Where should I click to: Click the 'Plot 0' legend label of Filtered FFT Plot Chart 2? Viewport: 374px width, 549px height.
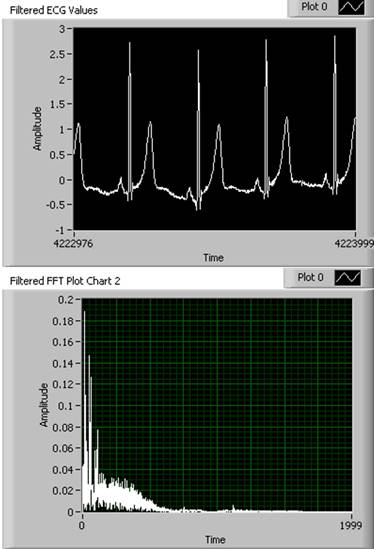point(310,277)
